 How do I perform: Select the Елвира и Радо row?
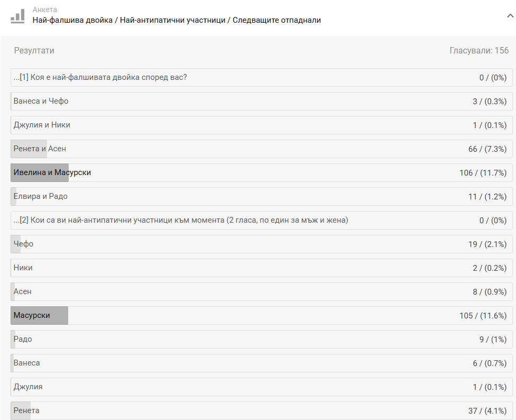coord(262,196)
